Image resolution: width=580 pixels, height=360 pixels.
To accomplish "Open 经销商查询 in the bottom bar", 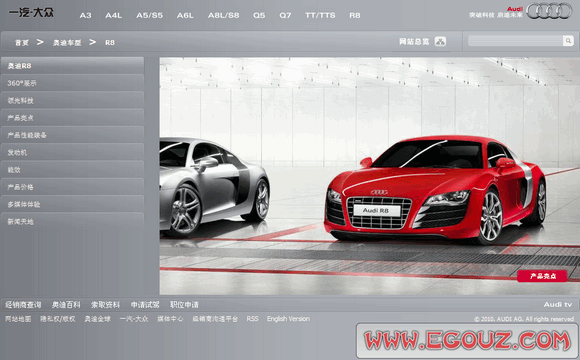I will (x=23, y=305).
